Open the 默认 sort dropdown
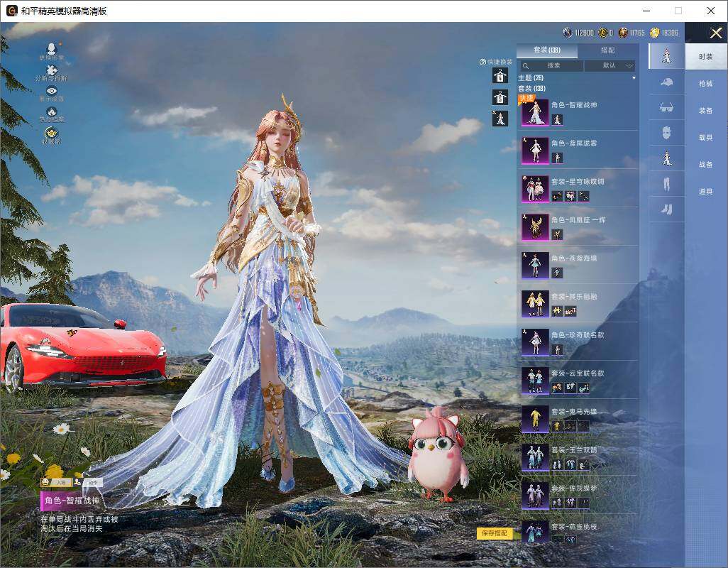 click(610, 65)
